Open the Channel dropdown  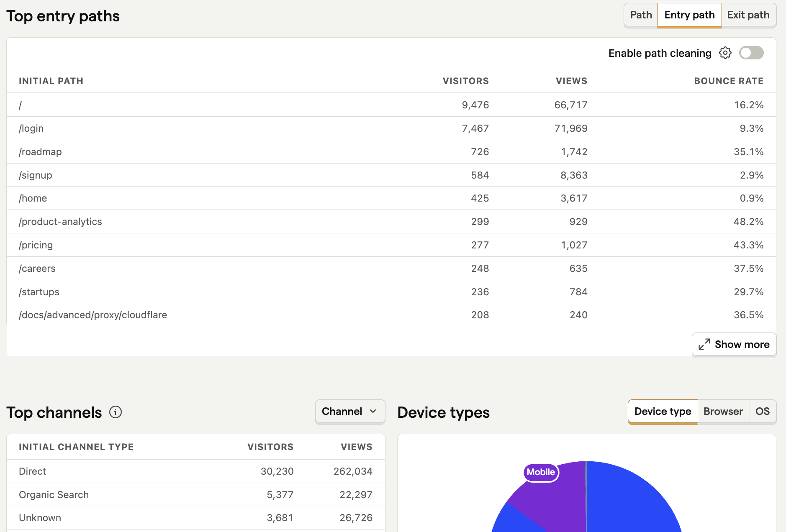coord(350,412)
